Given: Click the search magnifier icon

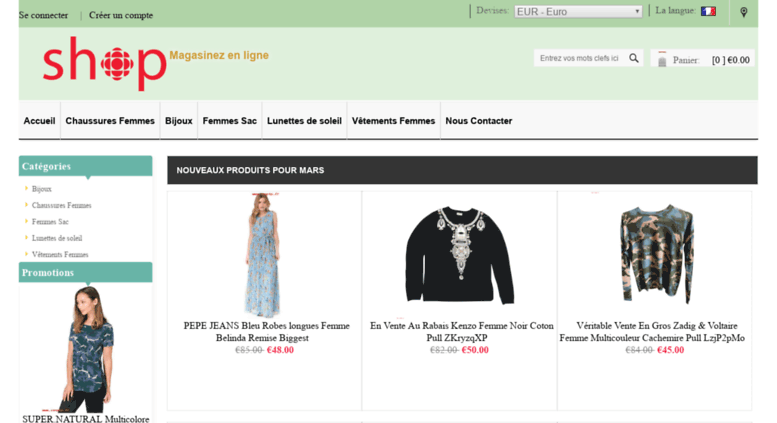Looking at the screenshot, I should pos(634,58).
